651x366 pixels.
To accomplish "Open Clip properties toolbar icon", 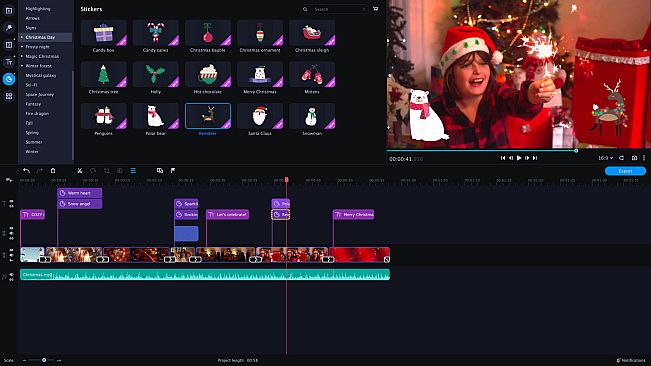I will click(133, 171).
